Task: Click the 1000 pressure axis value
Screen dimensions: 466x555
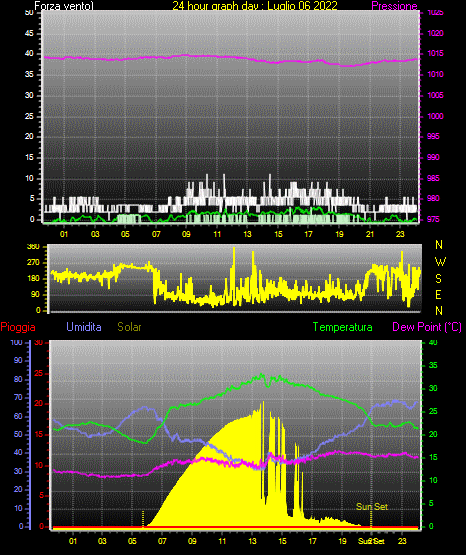Action: [x=435, y=116]
